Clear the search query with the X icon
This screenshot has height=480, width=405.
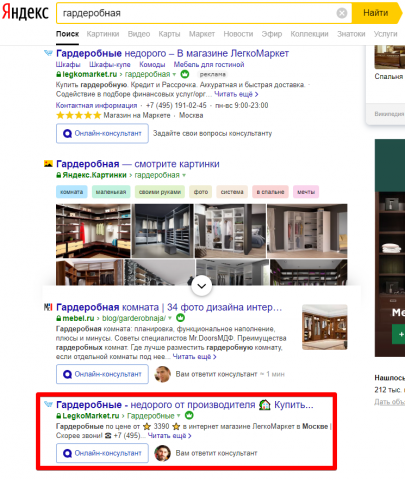click(x=342, y=13)
